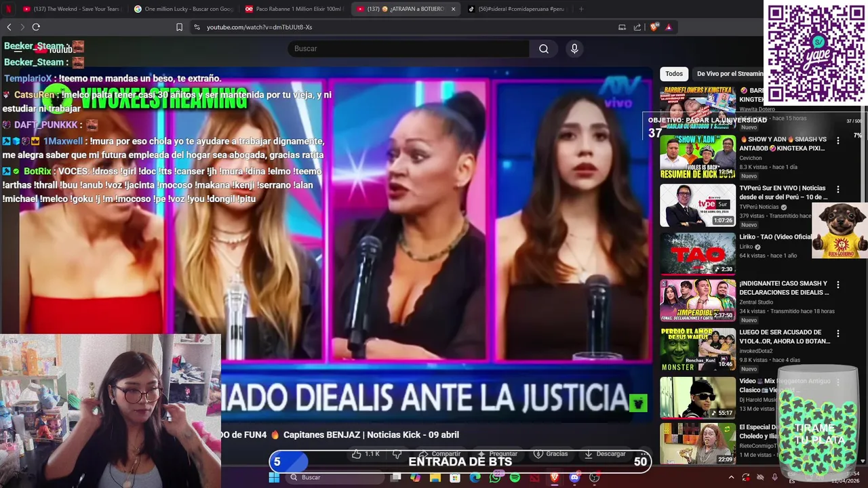Image resolution: width=868 pixels, height=488 pixels.
Task: Open the pinned Netflix tab
Action: [x=9, y=9]
